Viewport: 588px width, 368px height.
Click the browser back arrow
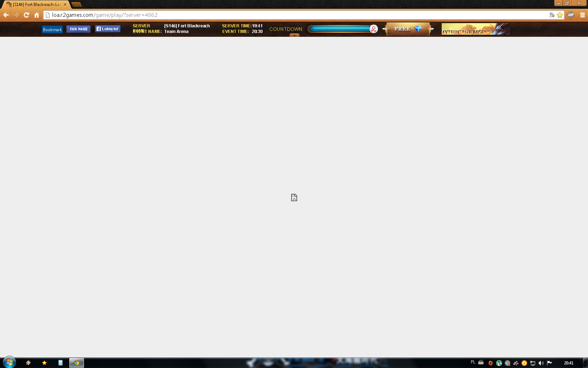click(6, 15)
